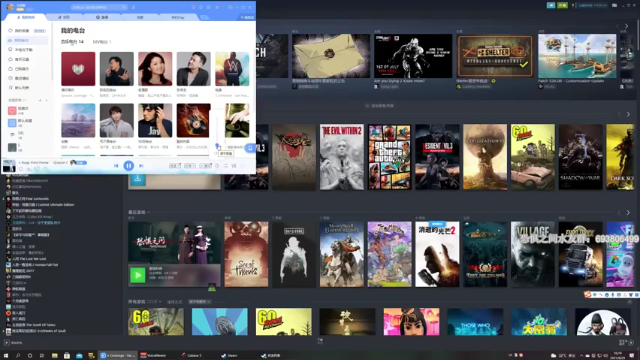Pause the song with the blue pause button
This screenshot has height=360, width=640.
pyautogui.click(x=129, y=166)
